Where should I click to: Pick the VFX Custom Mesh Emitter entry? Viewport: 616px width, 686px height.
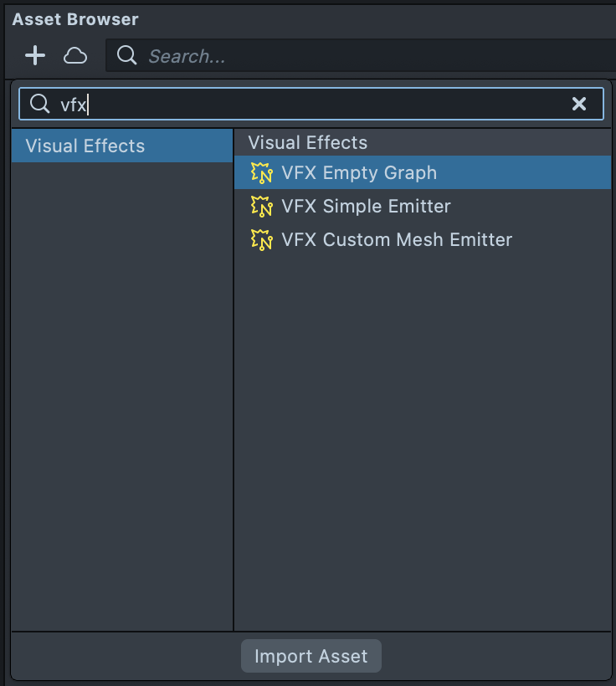(397, 240)
